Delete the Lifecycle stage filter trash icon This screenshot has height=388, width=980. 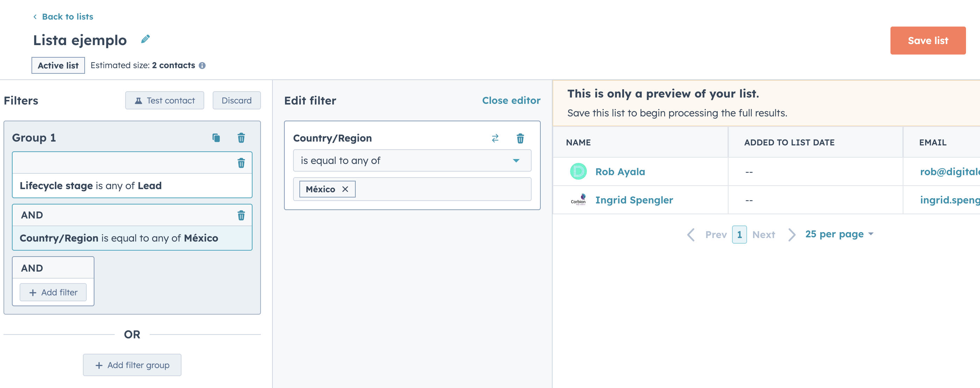[241, 163]
